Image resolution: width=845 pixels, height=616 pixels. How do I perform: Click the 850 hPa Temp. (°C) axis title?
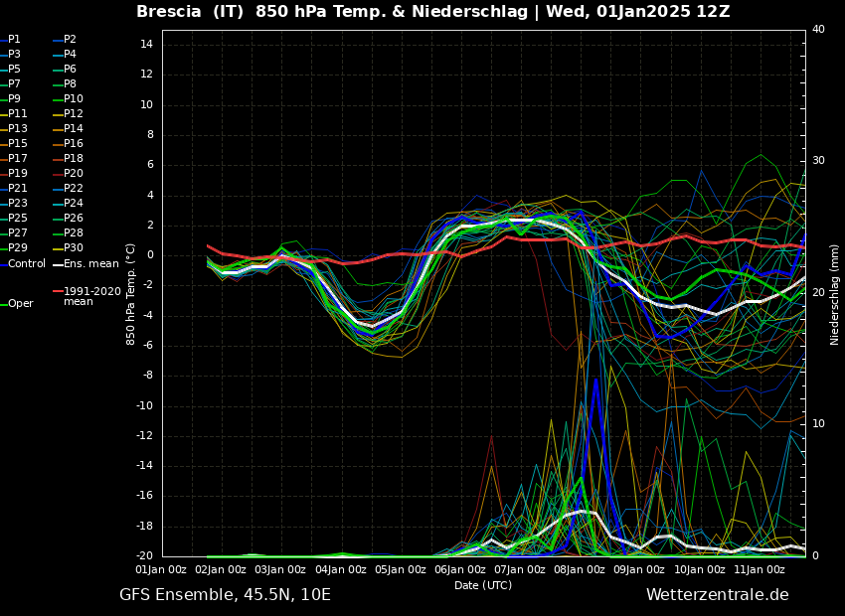[130, 294]
